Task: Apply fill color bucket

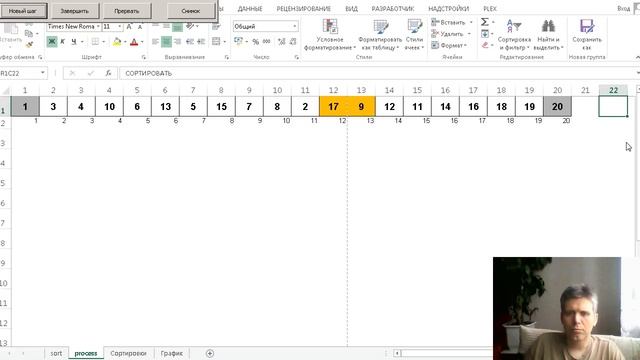Action: coord(117,42)
